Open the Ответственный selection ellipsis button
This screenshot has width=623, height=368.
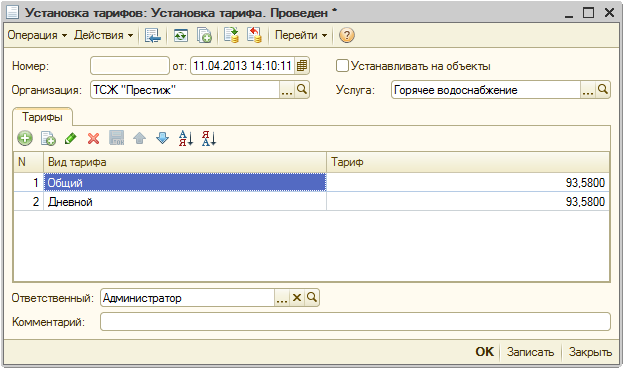tap(282, 298)
